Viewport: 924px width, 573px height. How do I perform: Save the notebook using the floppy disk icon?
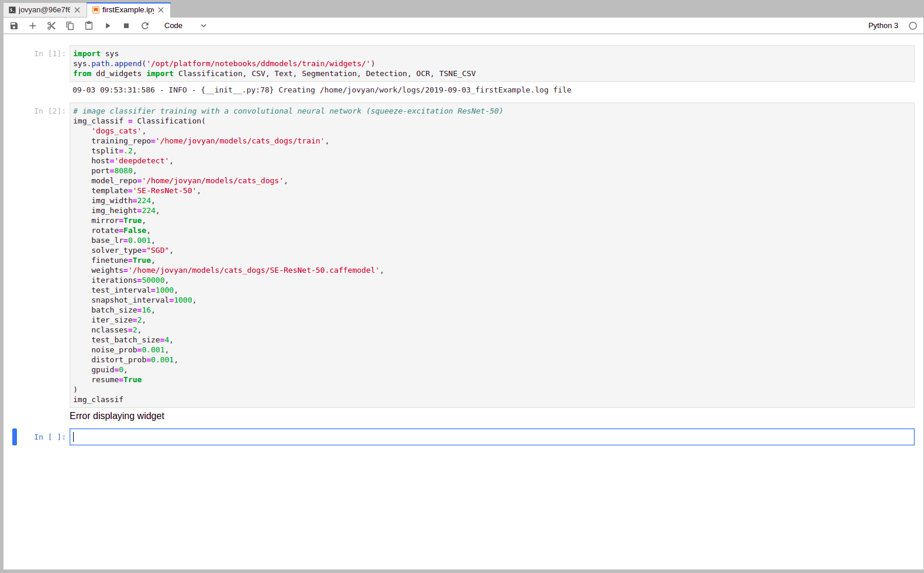coord(14,26)
